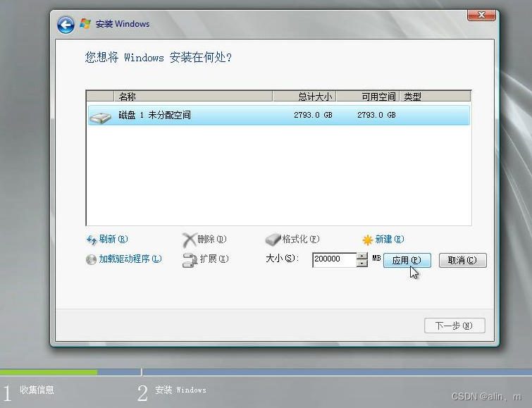Screen dimensions: 532x408
Task: Click the 扩展(X) extend link
Action: coord(214,259)
